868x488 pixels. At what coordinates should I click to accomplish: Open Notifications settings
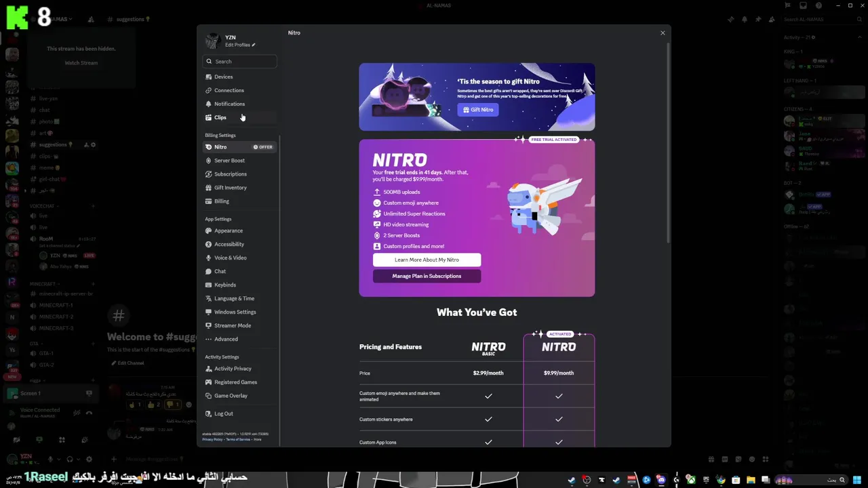(239, 104)
